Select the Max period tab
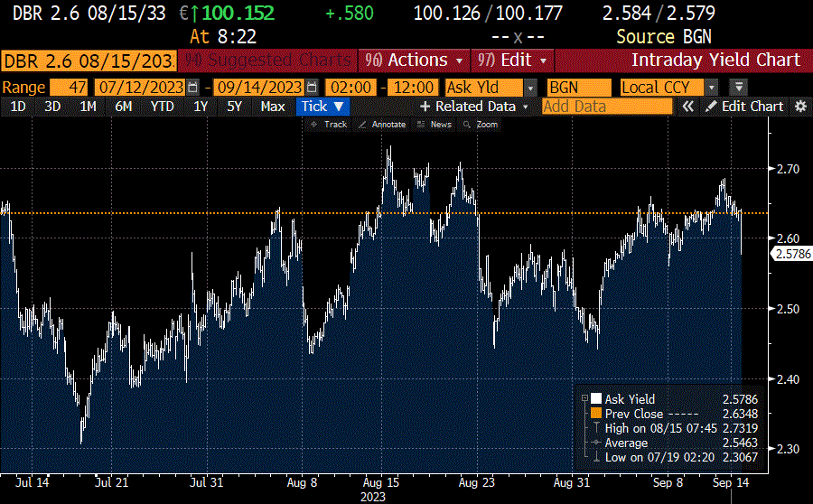 point(273,107)
